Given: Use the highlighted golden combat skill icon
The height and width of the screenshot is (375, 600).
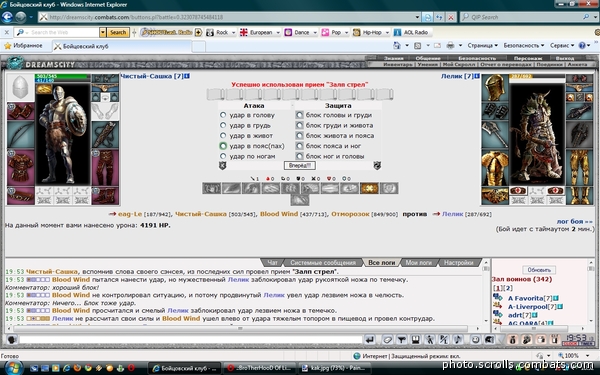Looking at the screenshot, I should coord(369,188).
